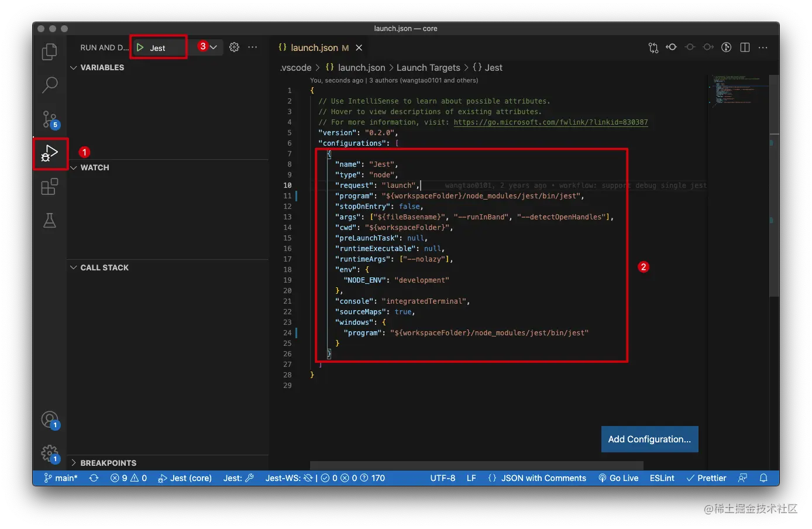Open the Extensions view
Screen dimensions: 812x529
[50, 187]
